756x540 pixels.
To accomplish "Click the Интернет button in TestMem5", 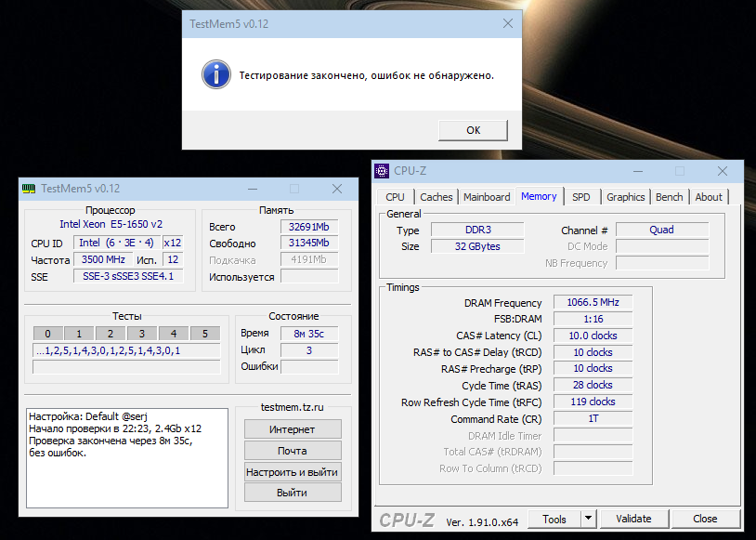I will [293, 429].
